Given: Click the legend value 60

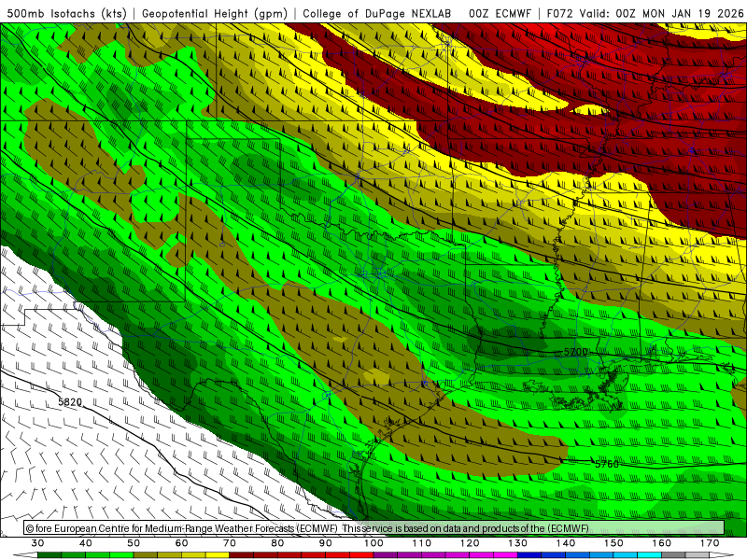Looking at the screenshot, I should (181, 543).
